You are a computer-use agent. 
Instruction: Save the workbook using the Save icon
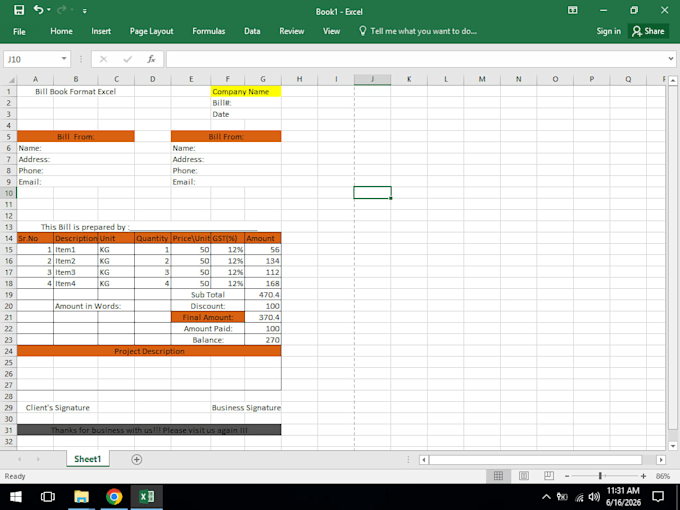(19, 10)
